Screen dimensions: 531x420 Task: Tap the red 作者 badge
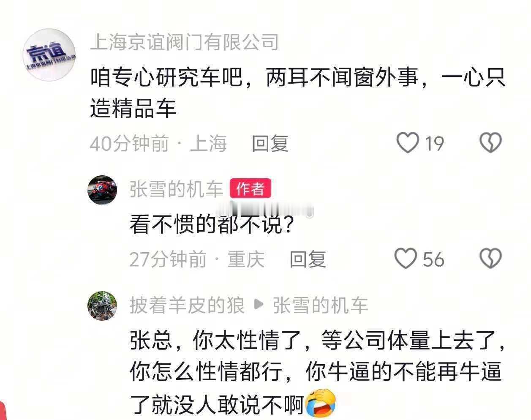[250, 189]
